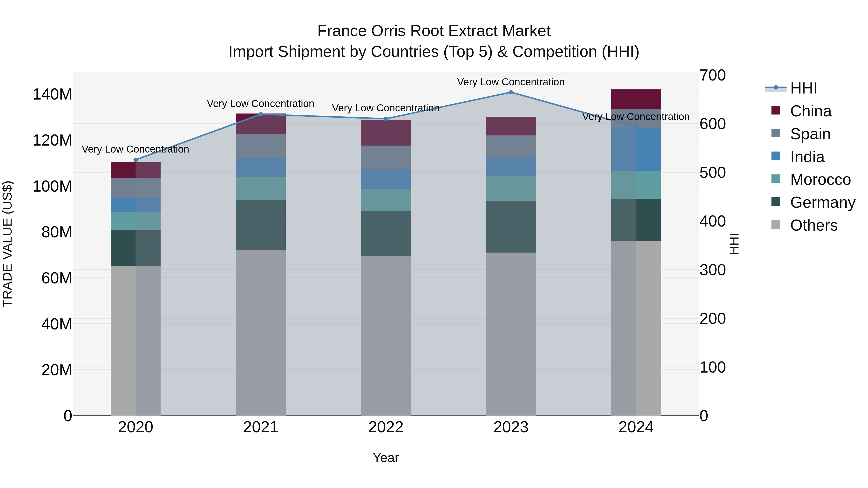The image size is (868, 488).
Task: Click the Spain bar segment for 2021
Action: pos(261,146)
